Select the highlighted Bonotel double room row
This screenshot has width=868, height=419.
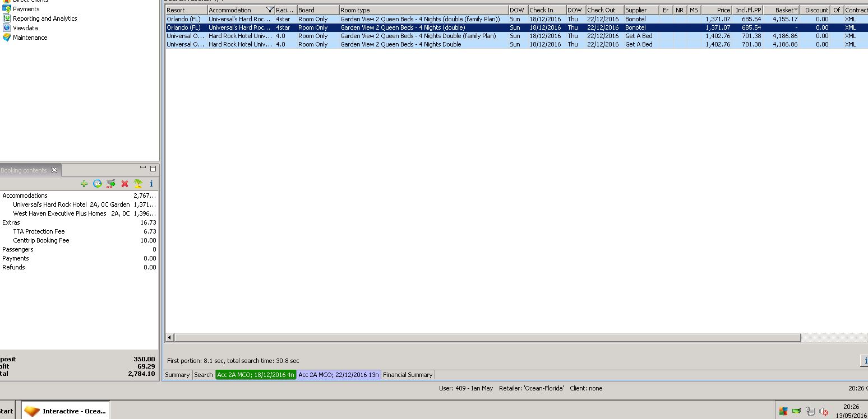click(x=516, y=27)
